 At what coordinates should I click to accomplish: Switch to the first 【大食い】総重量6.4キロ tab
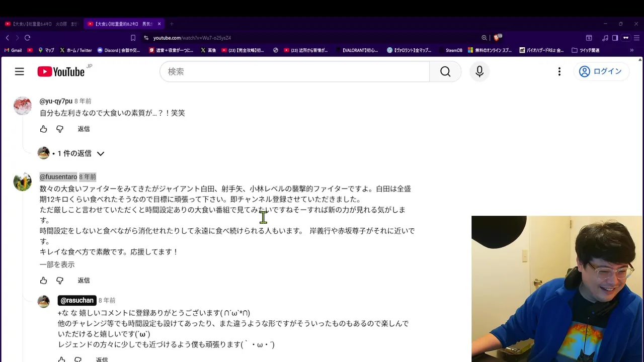[x=41, y=24]
